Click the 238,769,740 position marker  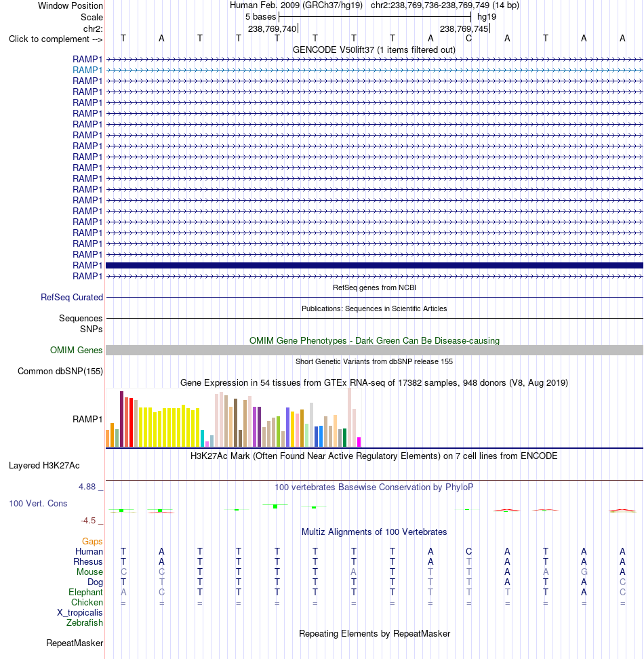(x=273, y=28)
